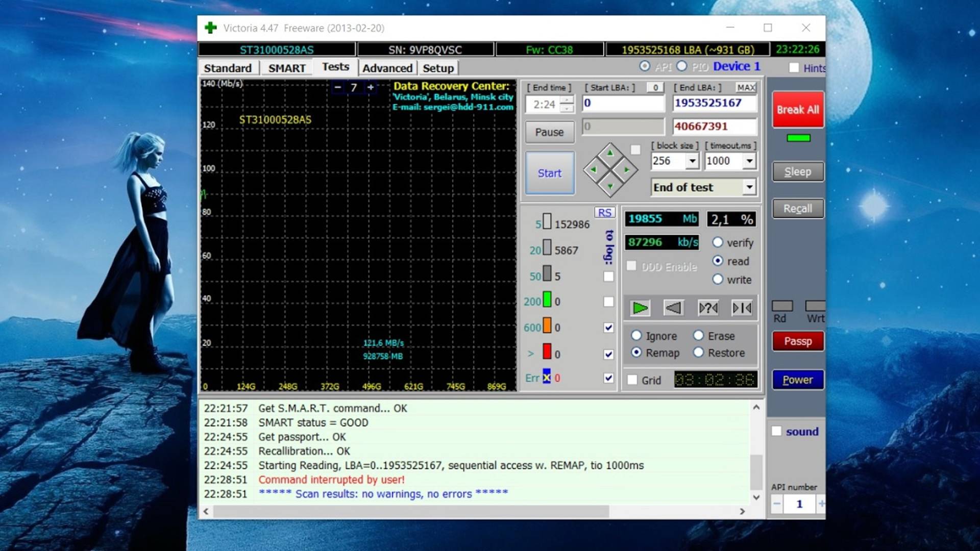Click the RS reset counters icon

tap(604, 213)
